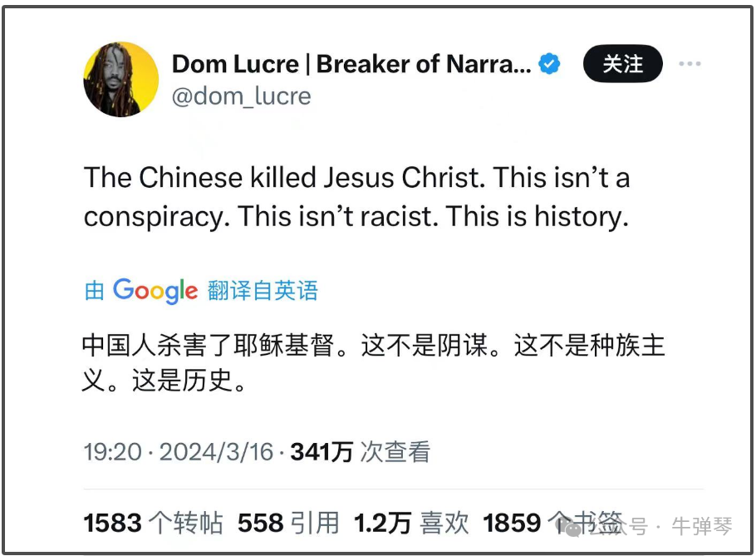The height and width of the screenshot is (556, 756).
Task: Click the Chinese translated tweet text
Action: (x=374, y=365)
